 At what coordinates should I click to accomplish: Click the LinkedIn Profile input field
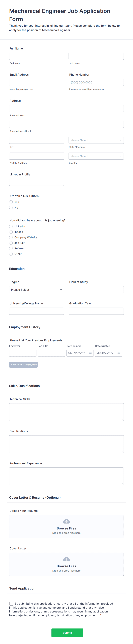pyautogui.click(x=37, y=182)
